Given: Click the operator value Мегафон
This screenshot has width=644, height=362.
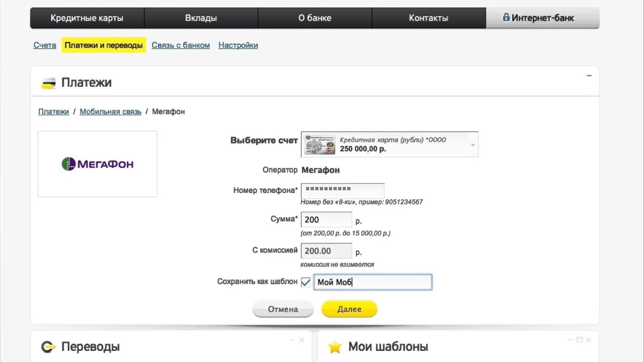Looking at the screenshot, I should click(320, 170).
